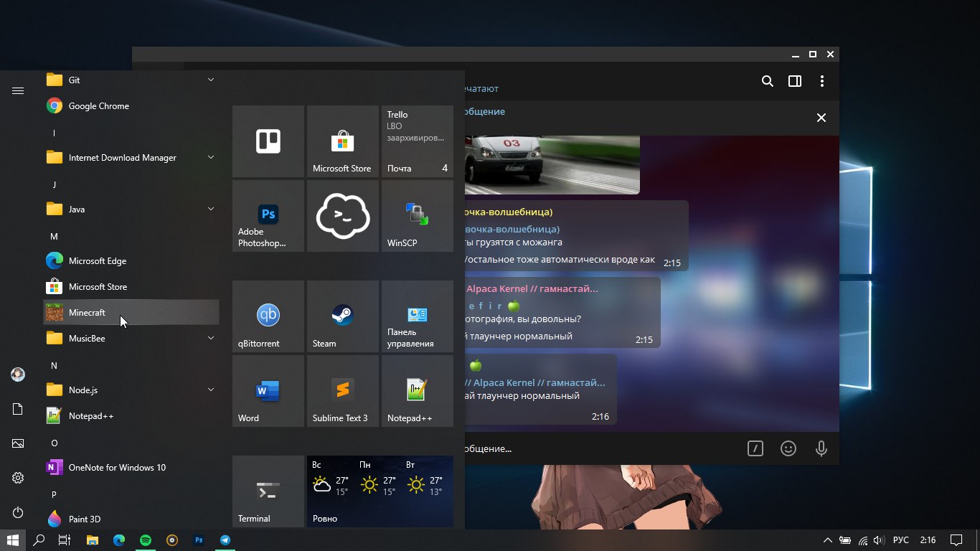980x551 pixels.
Task: Switch to Telegram on the taskbar
Action: pyautogui.click(x=225, y=540)
